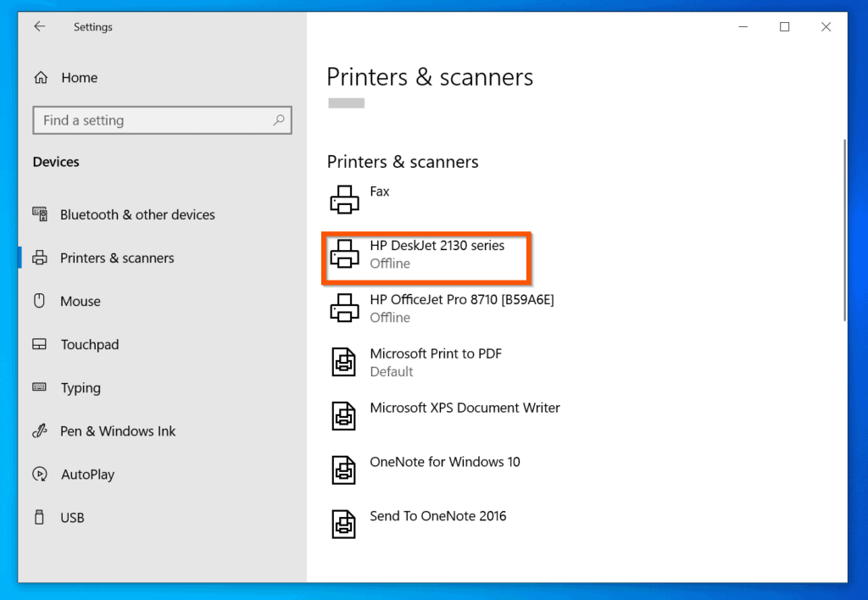This screenshot has width=868, height=600.
Task: Click the AutoPlay sidebar icon
Action: pyautogui.click(x=40, y=474)
